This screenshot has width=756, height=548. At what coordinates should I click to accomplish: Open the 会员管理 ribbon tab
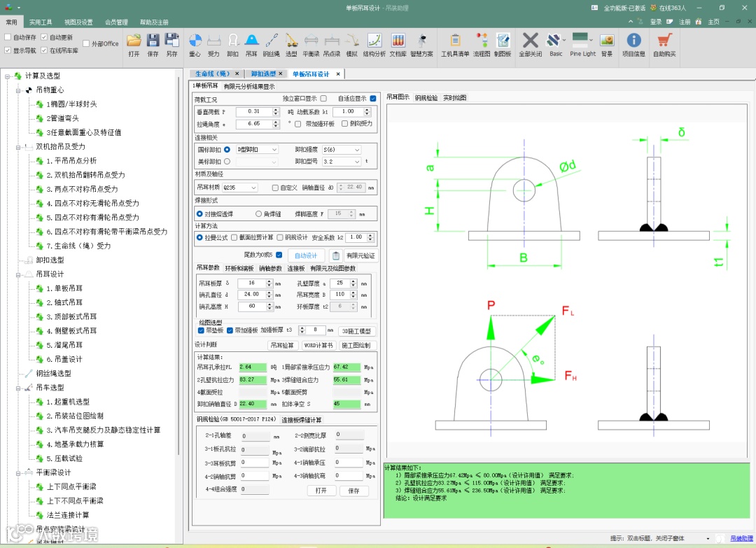[x=116, y=22]
